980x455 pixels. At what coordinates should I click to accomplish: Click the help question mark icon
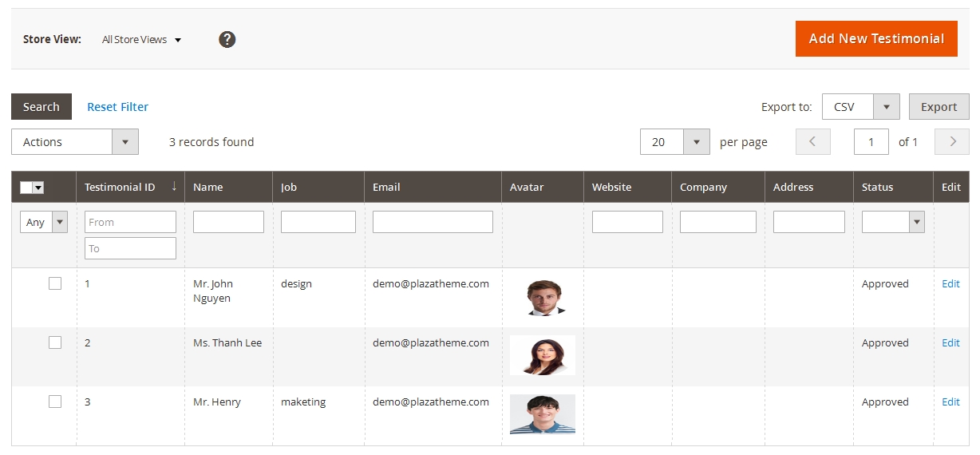tap(227, 39)
